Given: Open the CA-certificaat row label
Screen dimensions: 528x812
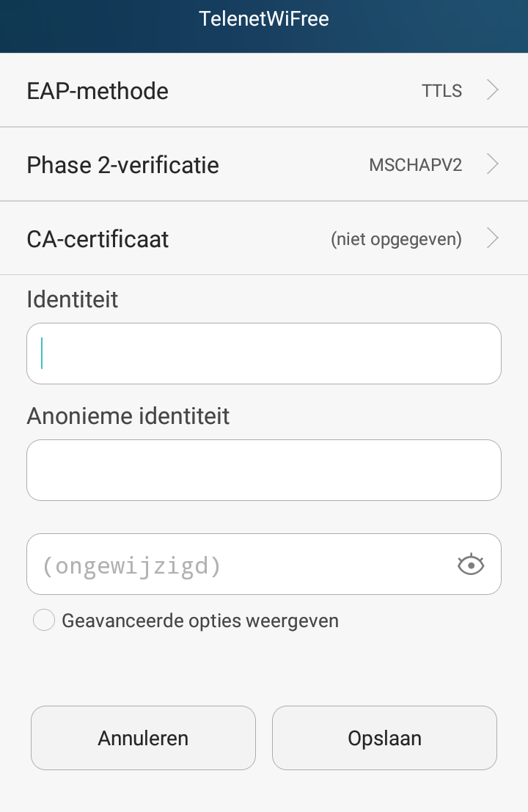Looking at the screenshot, I should [98, 239].
